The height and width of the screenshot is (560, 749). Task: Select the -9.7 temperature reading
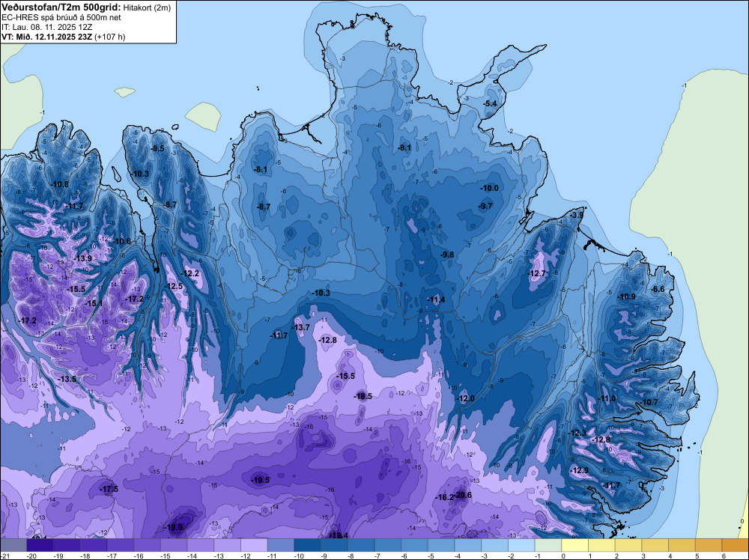(x=486, y=206)
